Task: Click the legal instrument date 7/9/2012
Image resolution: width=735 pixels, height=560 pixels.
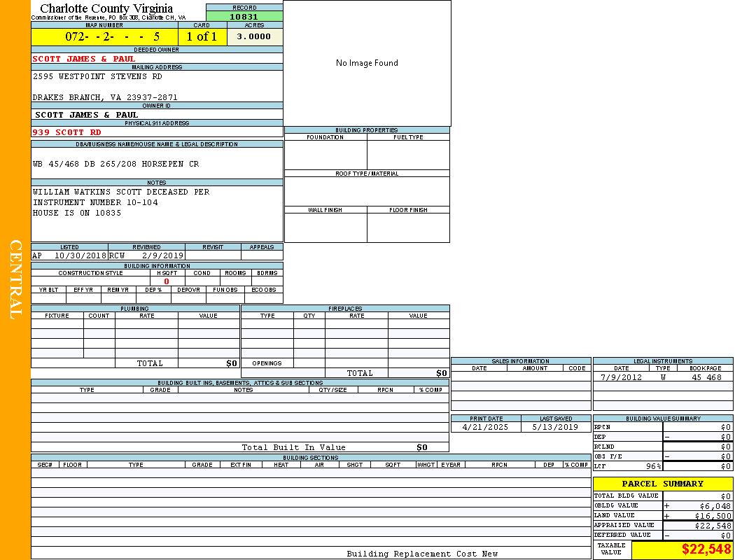Action: tap(621, 377)
